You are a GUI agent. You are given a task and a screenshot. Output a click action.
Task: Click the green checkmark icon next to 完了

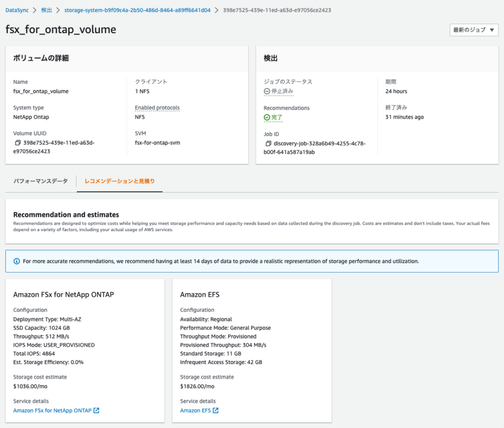pos(265,117)
